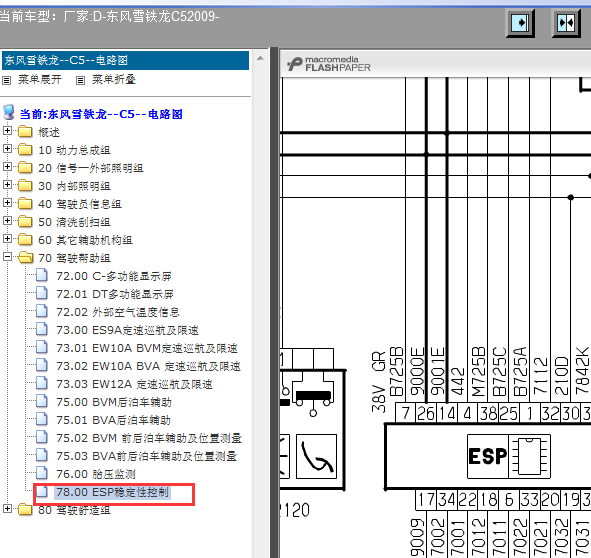The height and width of the screenshot is (558, 591).
Task: Click the 70 驾驶帮助组 folder label
Action: pos(74,258)
